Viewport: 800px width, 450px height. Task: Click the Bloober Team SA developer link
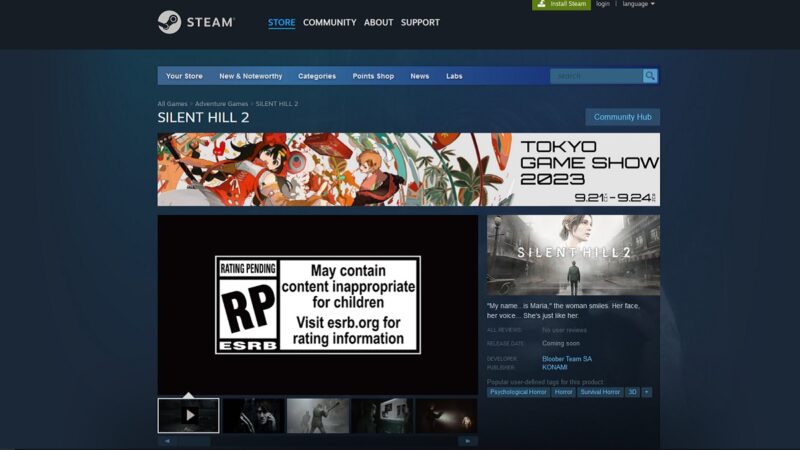pos(567,359)
